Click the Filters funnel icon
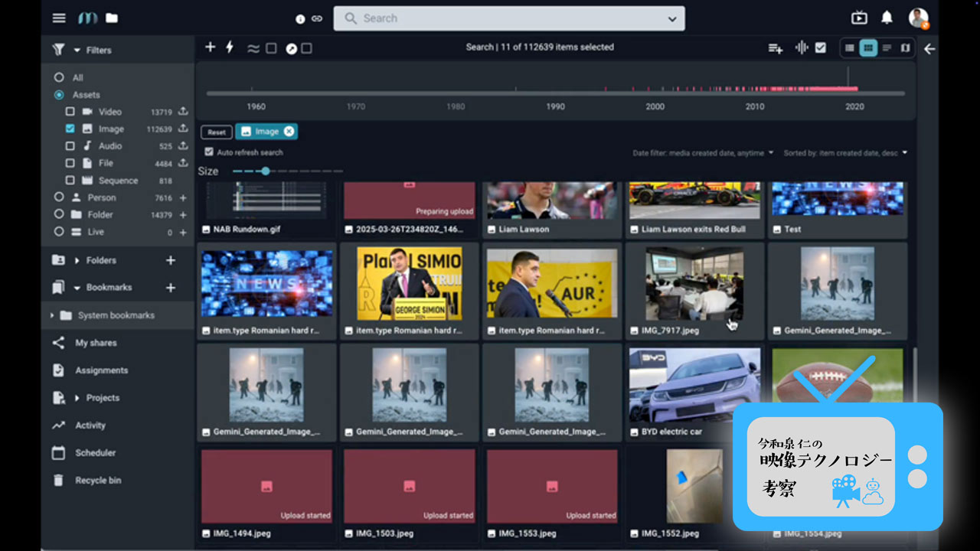This screenshot has height=551, width=980. (58, 50)
